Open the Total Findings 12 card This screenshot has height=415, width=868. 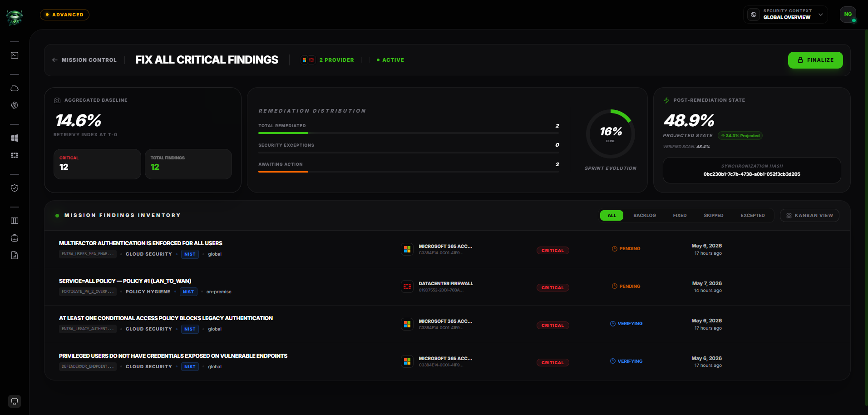(x=188, y=164)
